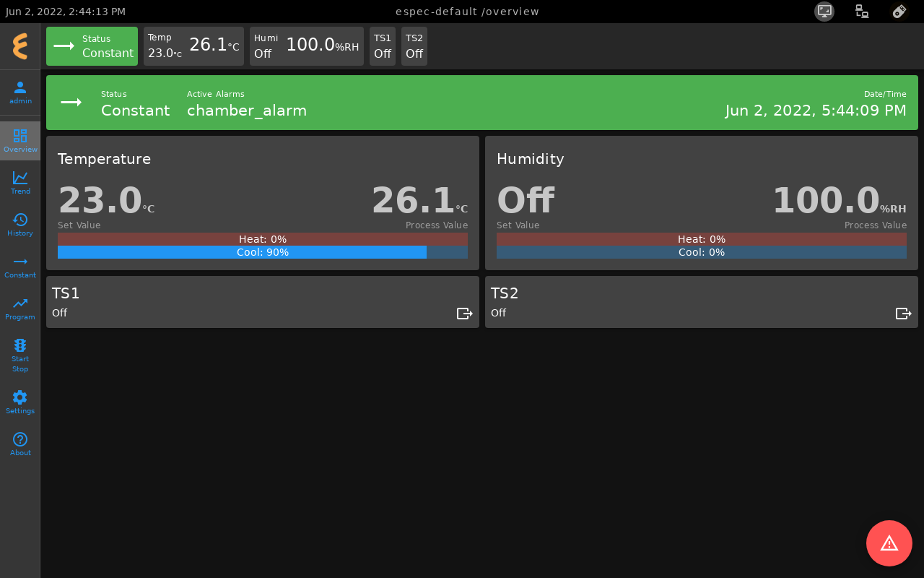Viewport: 924px width, 578px height.
Task: Click the arrow icon in green status banner
Action: 71,103
